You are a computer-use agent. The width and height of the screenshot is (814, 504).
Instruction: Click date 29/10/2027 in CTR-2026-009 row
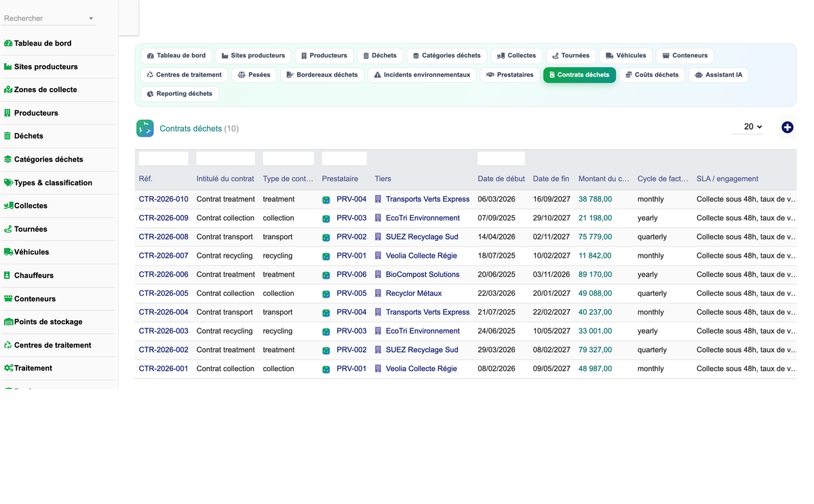pos(551,218)
